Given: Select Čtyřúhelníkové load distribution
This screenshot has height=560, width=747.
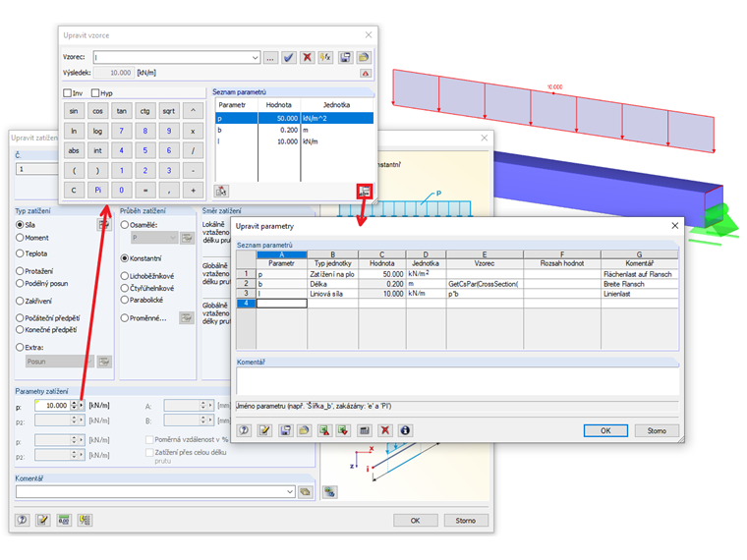Looking at the screenshot, I should click(x=125, y=288).
